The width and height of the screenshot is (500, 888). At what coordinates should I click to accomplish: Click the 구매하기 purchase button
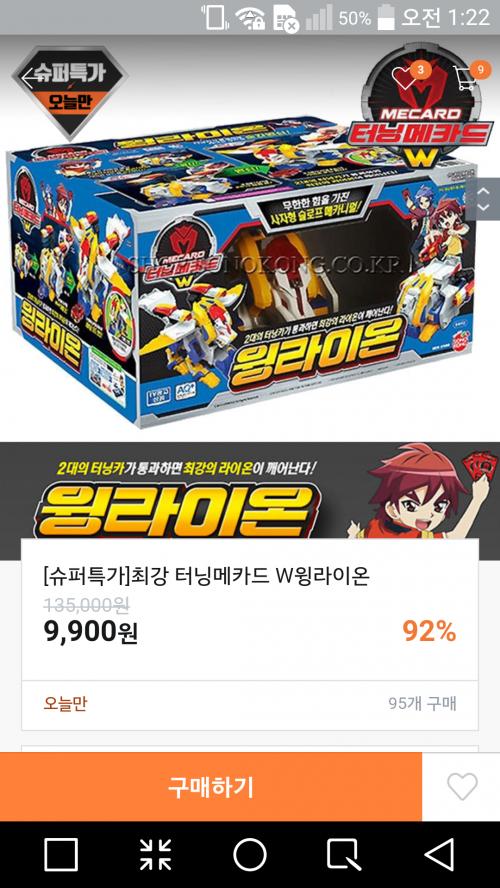point(211,787)
